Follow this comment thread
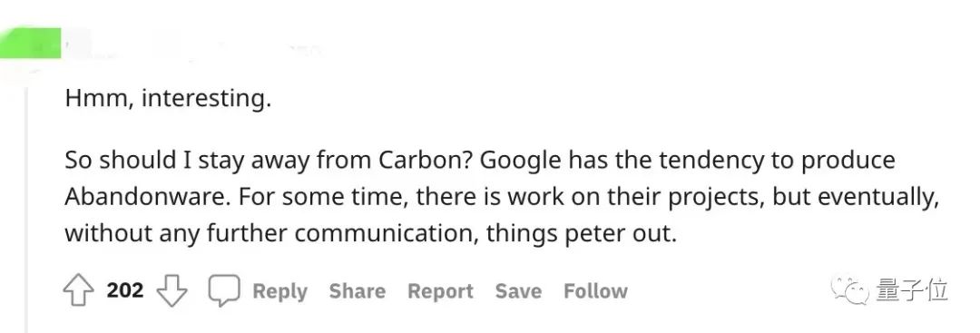Screen dimensions: 980x333 pos(595,290)
